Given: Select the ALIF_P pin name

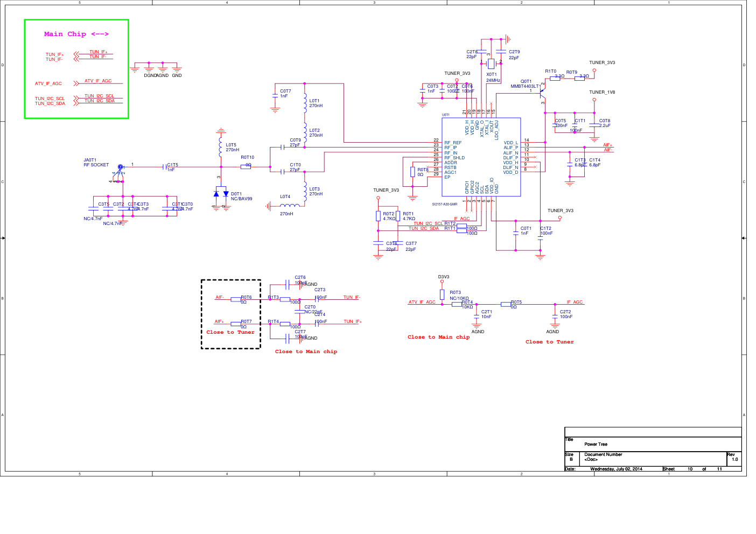Looking at the screenshot, I should (510, 147).
